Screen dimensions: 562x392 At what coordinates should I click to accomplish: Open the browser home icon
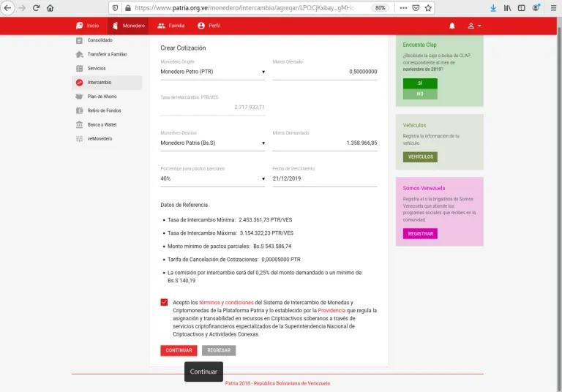50,8
